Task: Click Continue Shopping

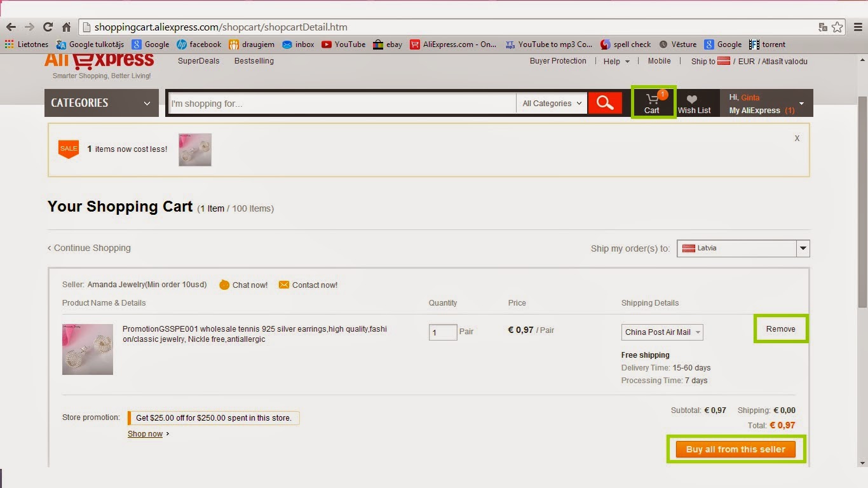Action: (89, 248)
